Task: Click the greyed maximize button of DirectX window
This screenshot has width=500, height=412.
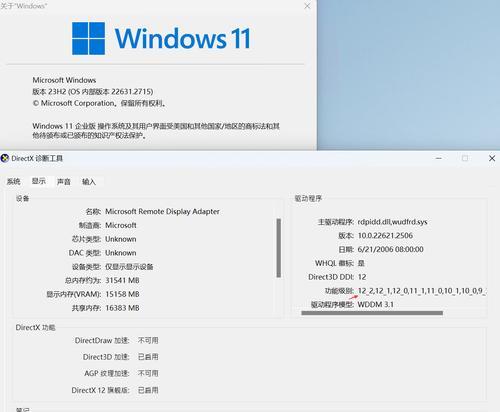Action: (x=465, y=158)
